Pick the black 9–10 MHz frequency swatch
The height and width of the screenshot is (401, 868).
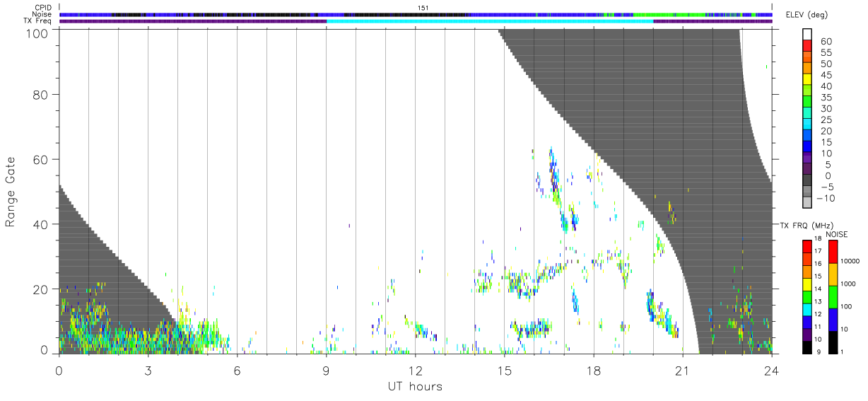pyautogui.click(x=807, y=347)
